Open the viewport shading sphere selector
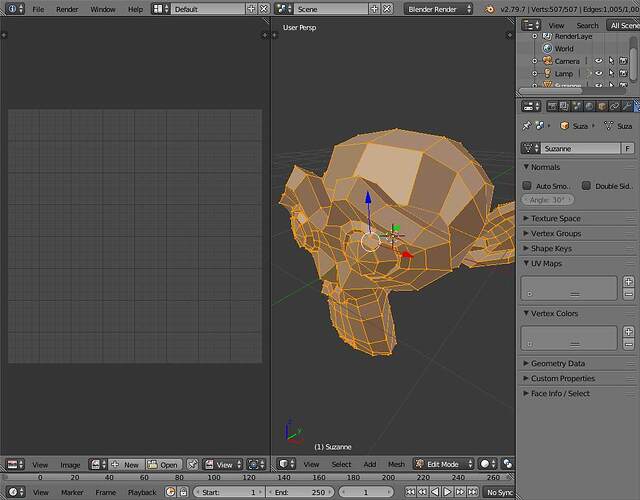This screenshot has width=640, height=500. coord(487,464)
